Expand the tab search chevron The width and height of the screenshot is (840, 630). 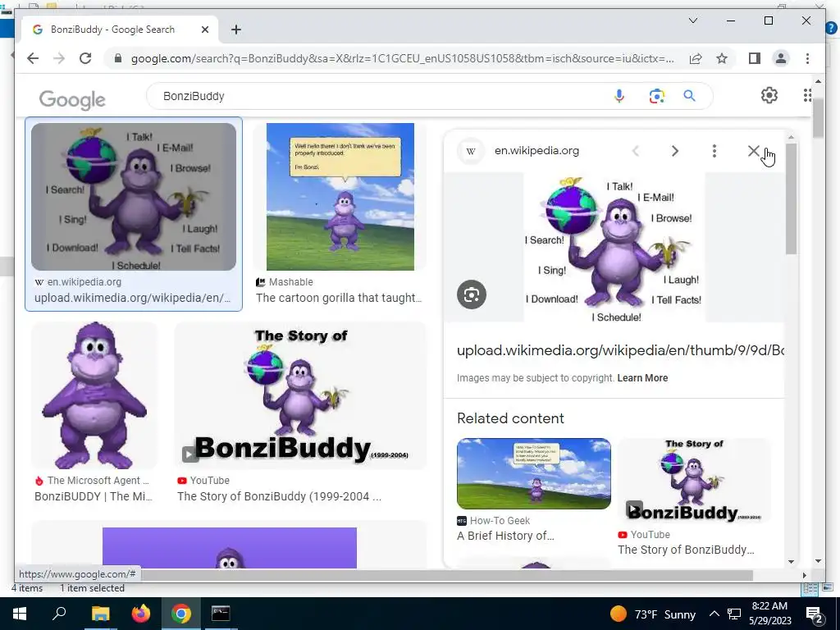click(692, 21)
